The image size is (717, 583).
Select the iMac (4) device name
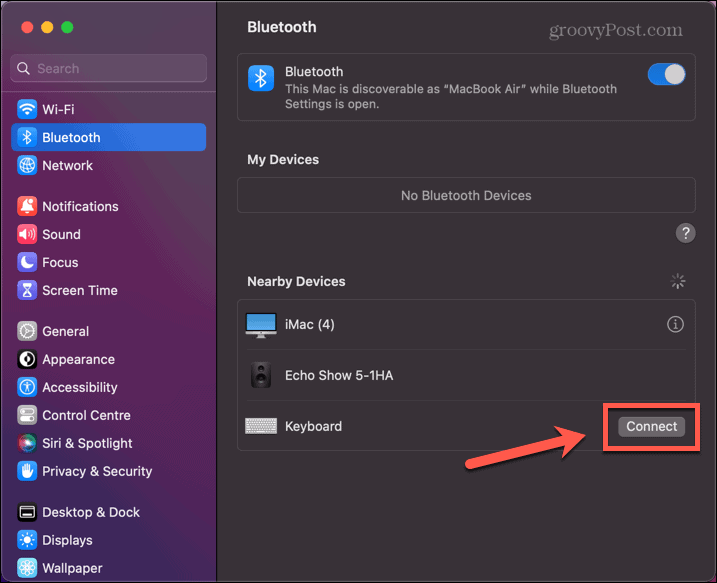(310, 325)
